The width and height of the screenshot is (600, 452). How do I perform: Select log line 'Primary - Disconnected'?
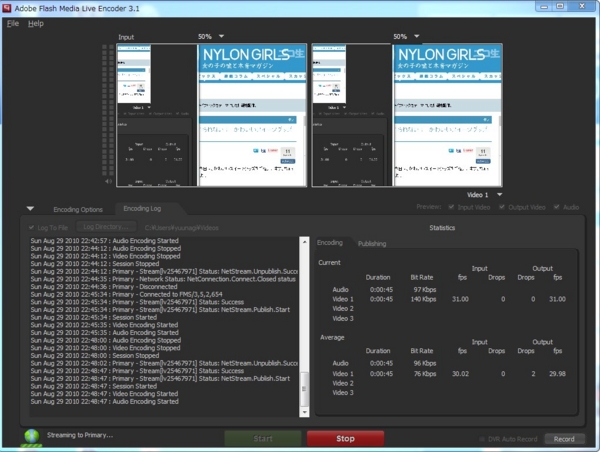pyautogui.click(x=104, y=287)
